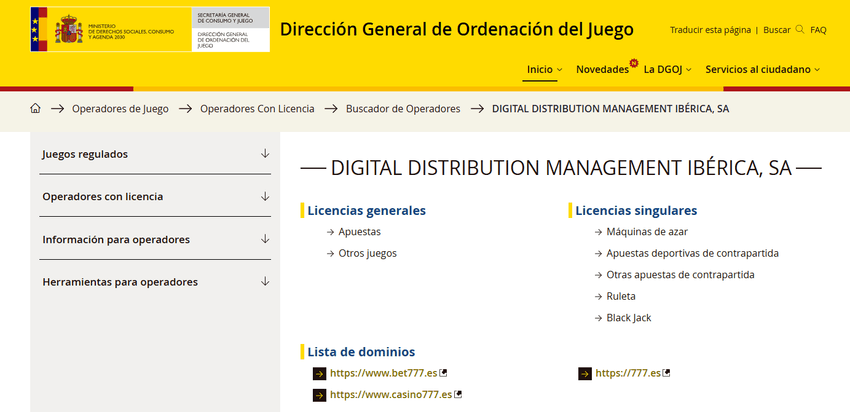The image size is (850, 412).
Task: Click the home icon in the breadcrumb
Action: pos(35,108)
